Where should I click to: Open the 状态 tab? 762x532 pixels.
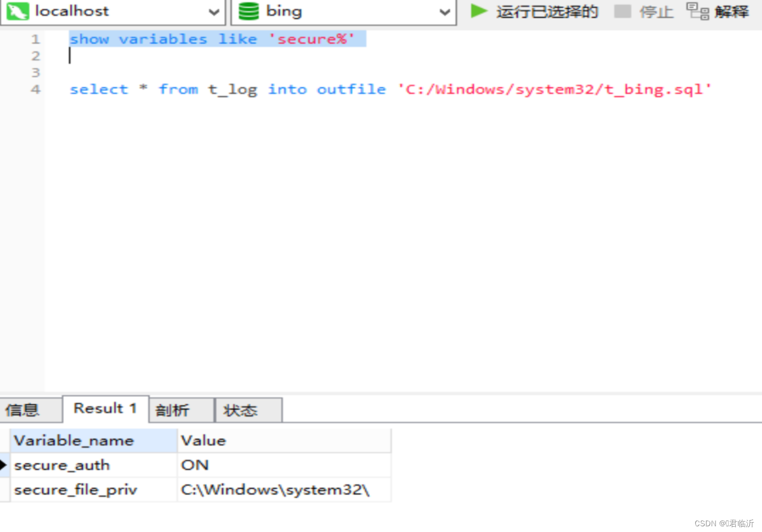[249, 410]
